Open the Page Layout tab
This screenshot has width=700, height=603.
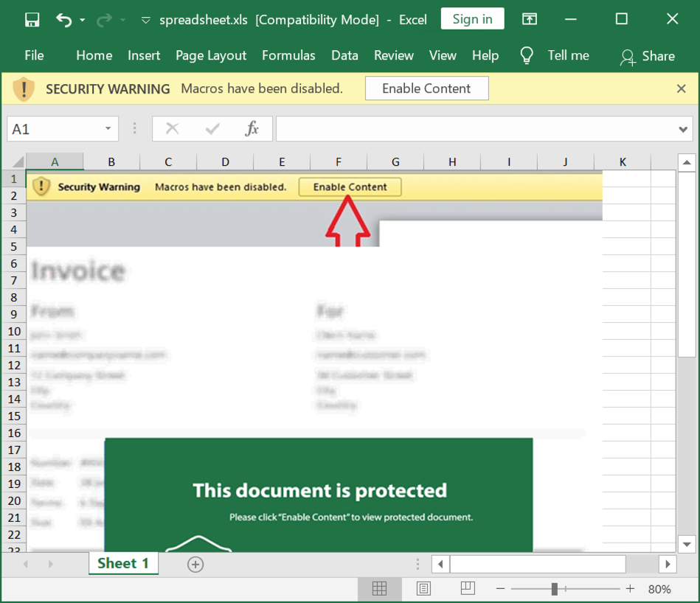click(x=211, y=55)
